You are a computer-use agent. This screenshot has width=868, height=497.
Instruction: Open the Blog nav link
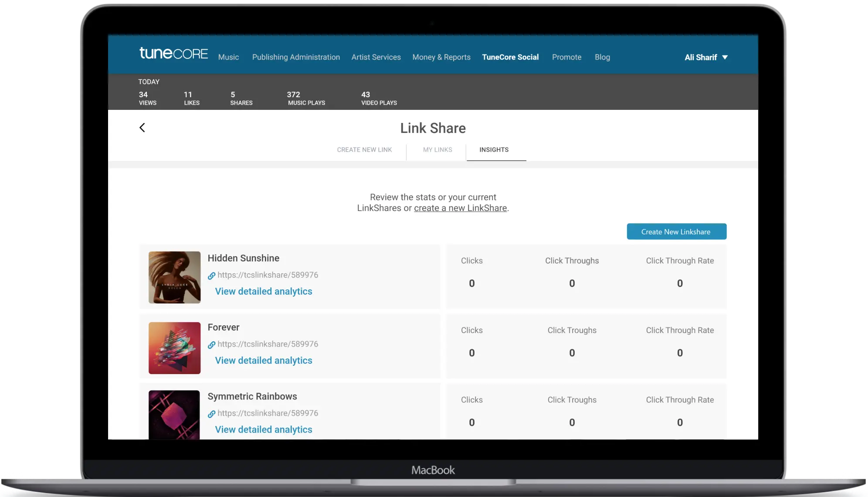click(x=602, y=57)
